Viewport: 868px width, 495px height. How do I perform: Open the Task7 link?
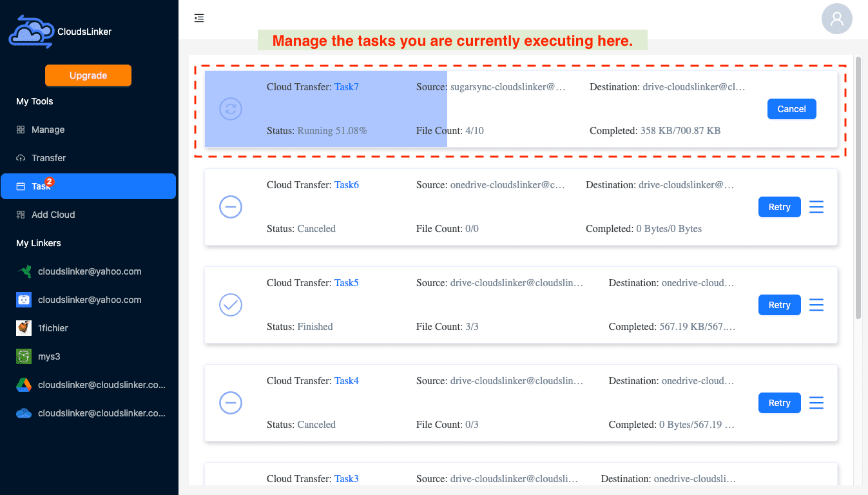pyautogui.click(x=347, y=87)
